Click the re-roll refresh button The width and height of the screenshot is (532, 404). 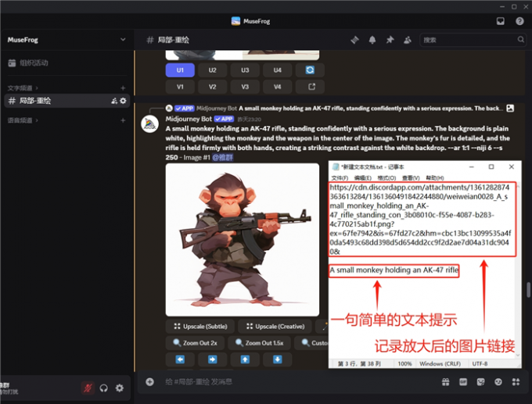click(310, 70)
